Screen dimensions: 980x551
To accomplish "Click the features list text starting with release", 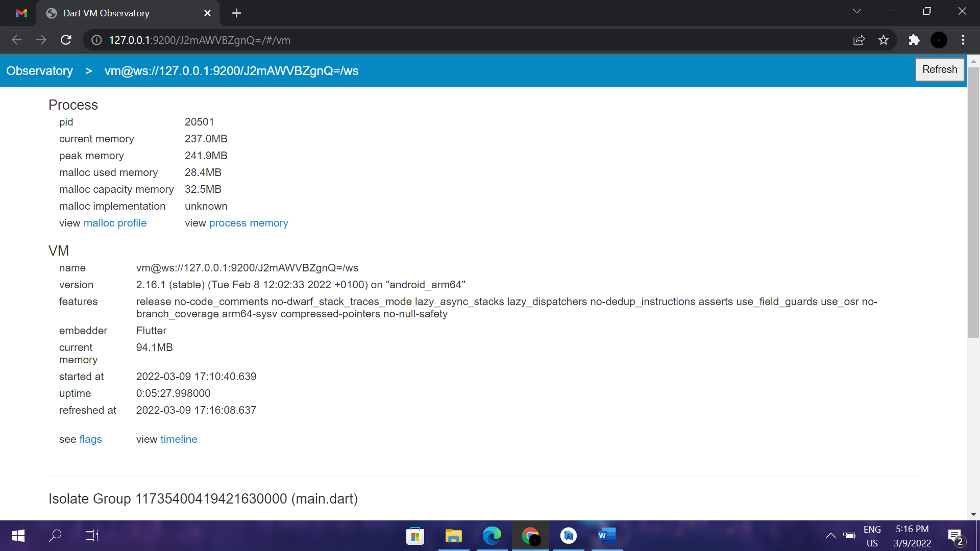I will pyautogui.click(x=506, y=308).
